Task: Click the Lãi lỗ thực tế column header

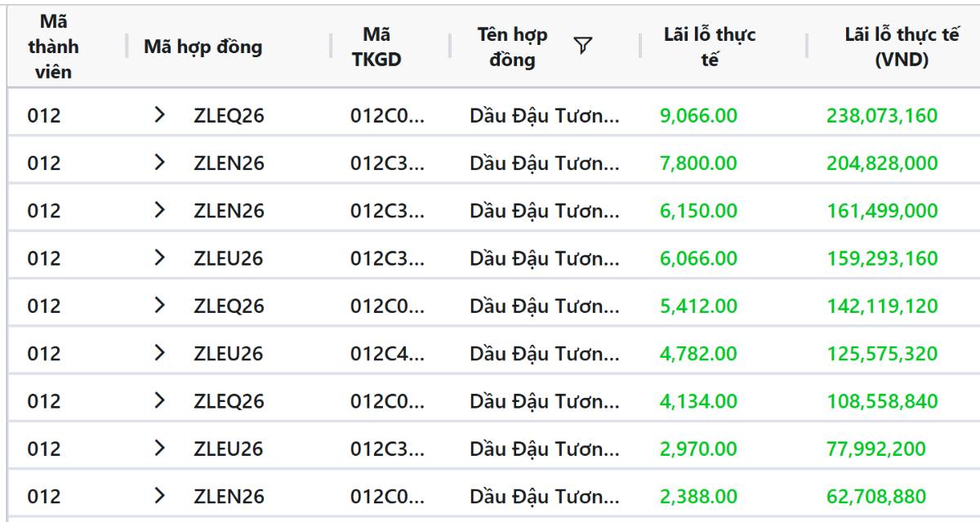Action: coord(710,47)
